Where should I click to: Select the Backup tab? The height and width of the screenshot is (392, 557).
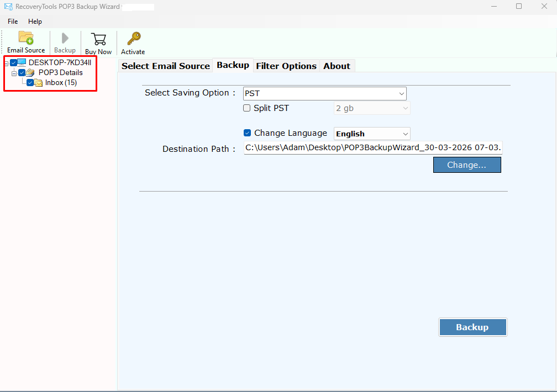point(233,65)
